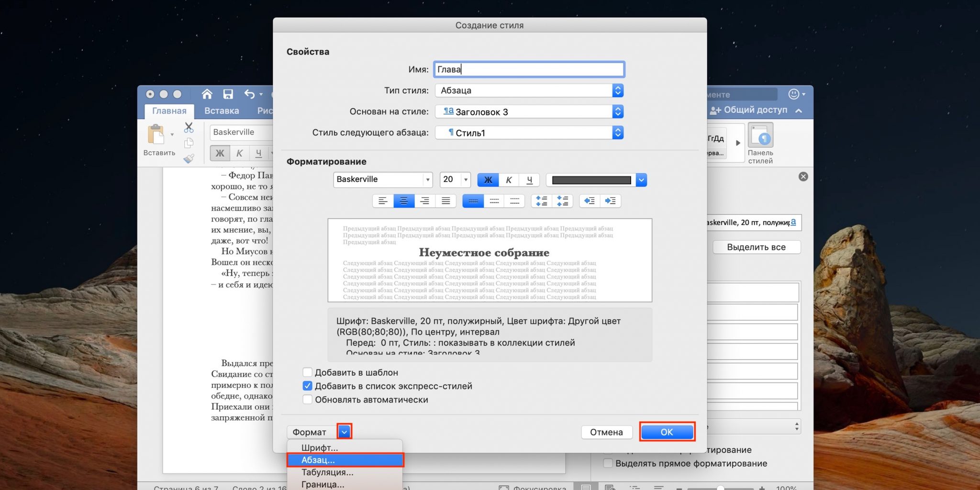This screenshot has width=980, height=490.
Task: Click the bold Ж button in dialog
Action: (488, 180)
